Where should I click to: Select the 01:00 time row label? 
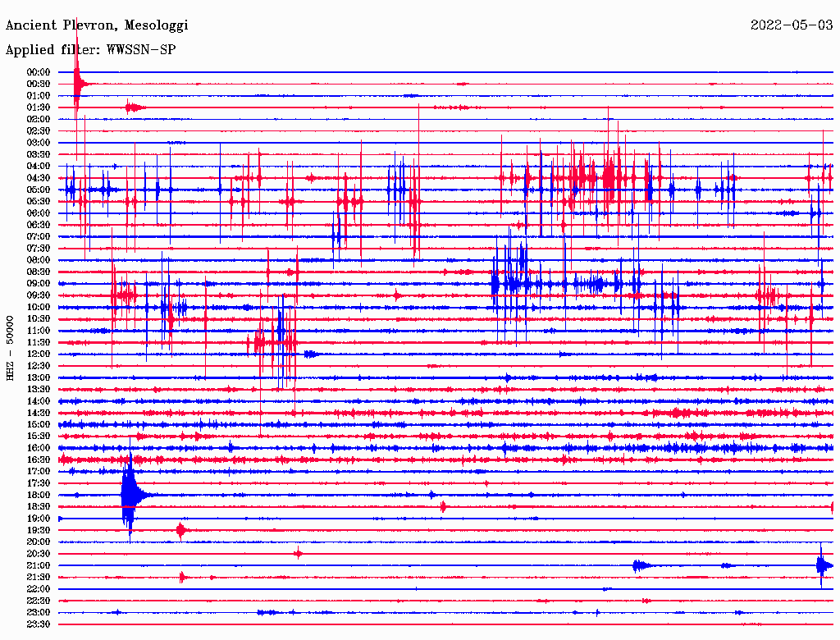pos(39,96)
